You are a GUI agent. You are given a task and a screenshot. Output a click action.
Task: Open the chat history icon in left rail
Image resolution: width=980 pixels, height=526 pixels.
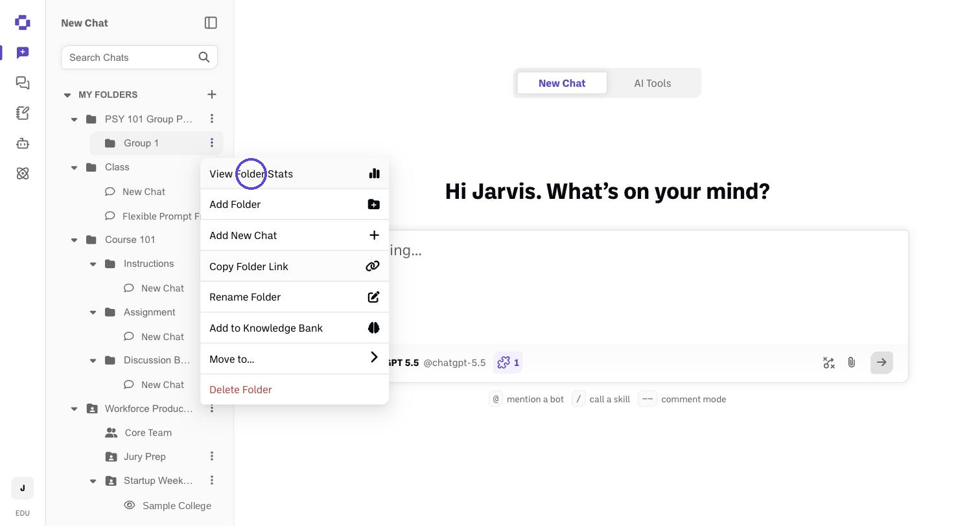23,83
